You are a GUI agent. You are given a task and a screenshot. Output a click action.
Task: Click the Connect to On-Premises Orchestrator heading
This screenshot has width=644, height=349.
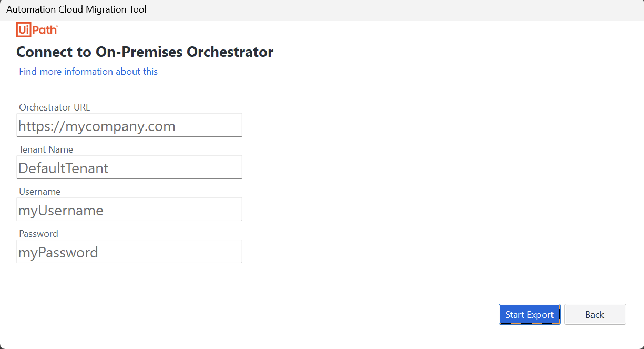point(145,52)
